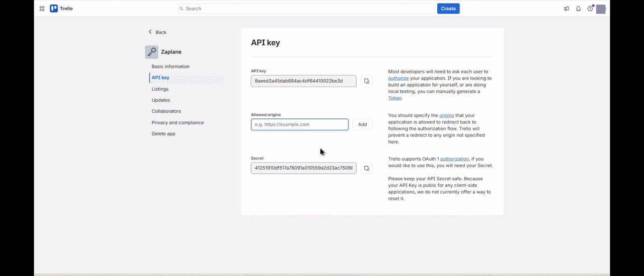Click the Create button
644x276 pixels.
(x=448, y=9)
